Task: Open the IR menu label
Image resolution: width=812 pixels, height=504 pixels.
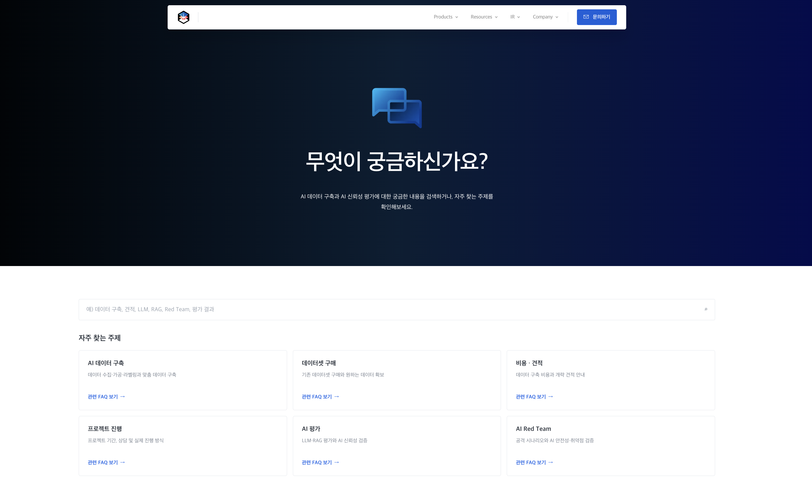Action: pyautogui.click(x=512, y=17)
